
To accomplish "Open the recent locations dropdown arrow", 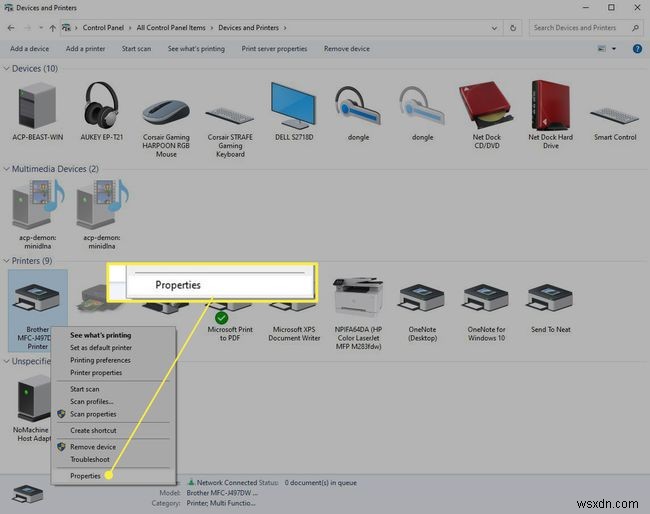I will pos(41,28).
